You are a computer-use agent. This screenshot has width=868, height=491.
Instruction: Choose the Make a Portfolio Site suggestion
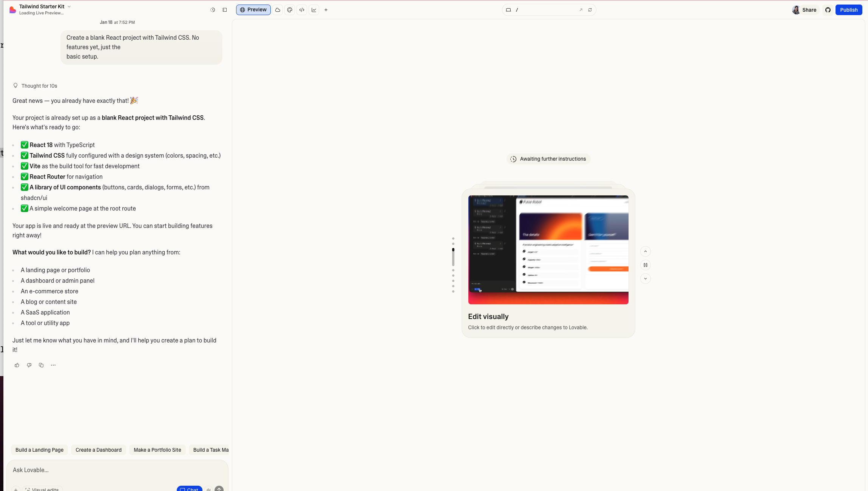click(x=157, y=450)
